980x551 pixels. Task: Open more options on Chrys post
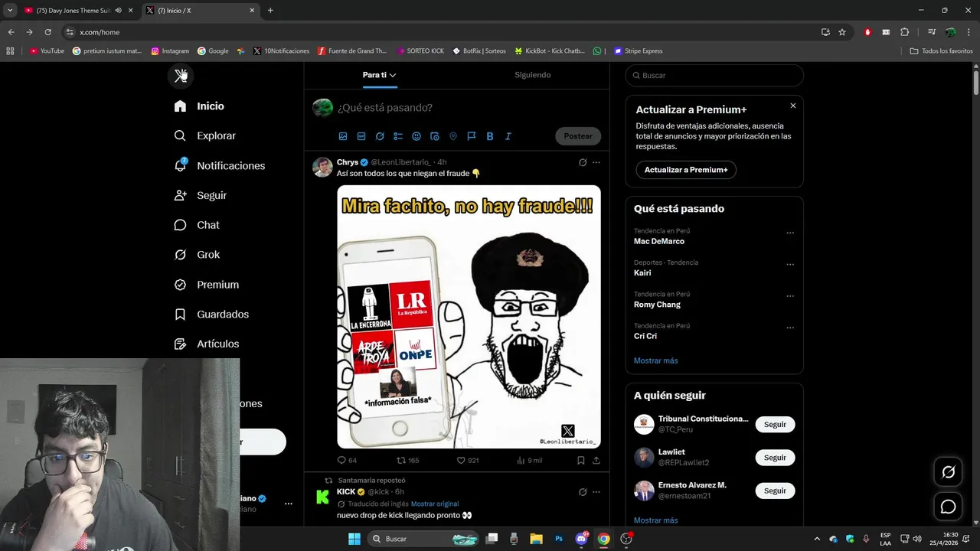pyautogui.click(x=596, y=162)
